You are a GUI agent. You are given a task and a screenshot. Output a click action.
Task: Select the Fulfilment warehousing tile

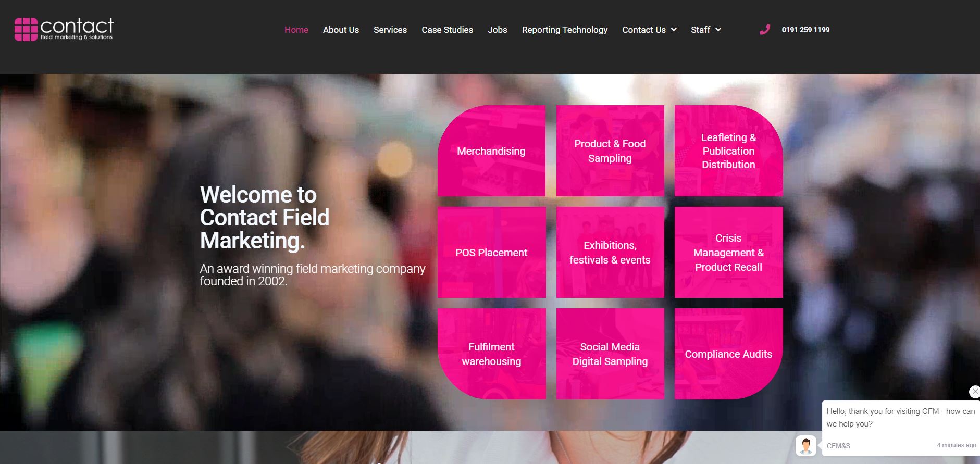point(491,354)
